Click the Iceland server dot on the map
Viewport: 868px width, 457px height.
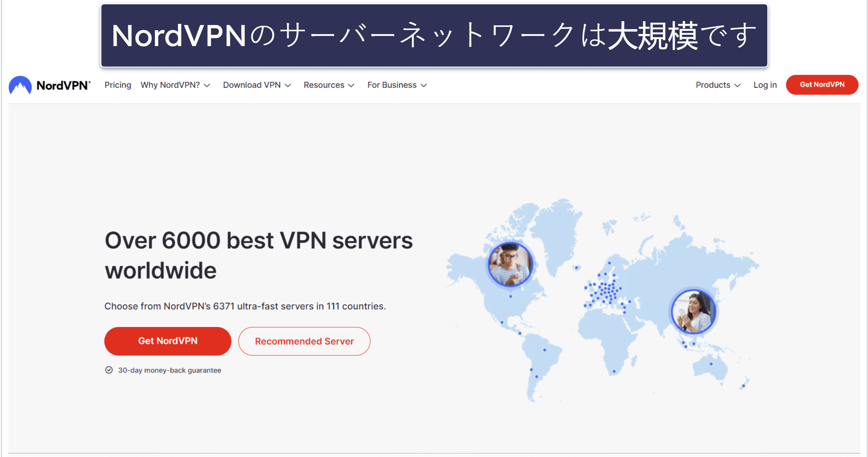(576, 268)
